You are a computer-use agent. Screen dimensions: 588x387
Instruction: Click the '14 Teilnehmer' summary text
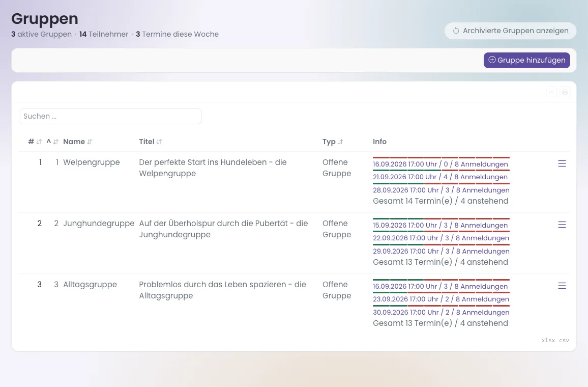pyautogui.click(x=104, y=35)
